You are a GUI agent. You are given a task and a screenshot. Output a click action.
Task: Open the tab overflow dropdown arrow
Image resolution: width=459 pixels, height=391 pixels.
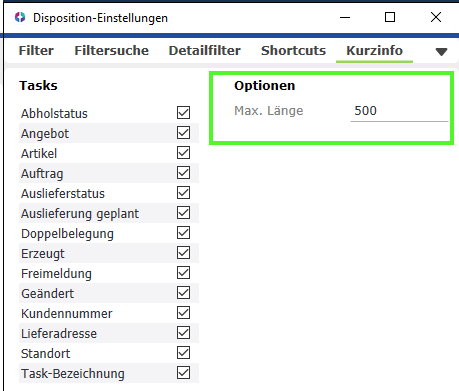coord(441,52)
